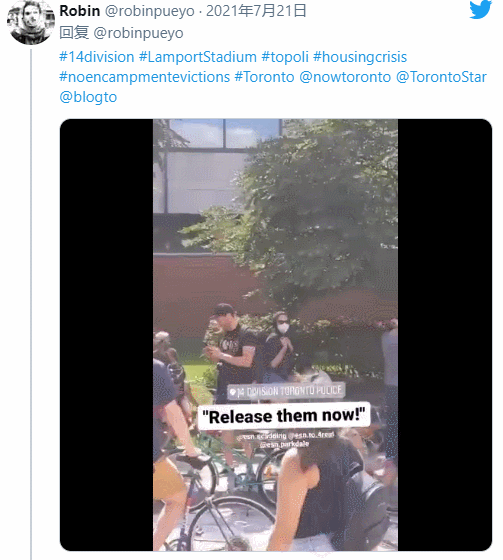The image size is (503, 560).
Task: Open Robin's profile avatar picture
Action: click(30, 22)
